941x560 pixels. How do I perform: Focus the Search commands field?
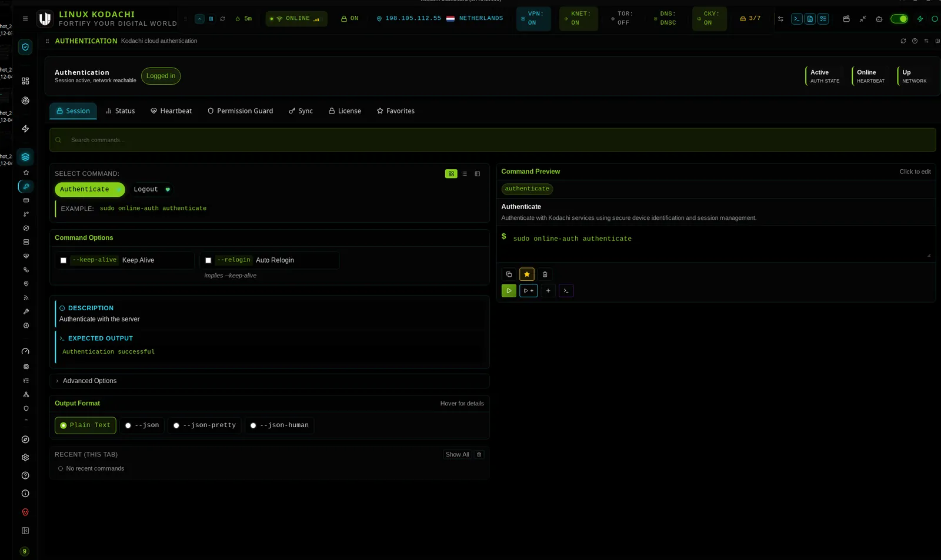click(x=493, y=140)
